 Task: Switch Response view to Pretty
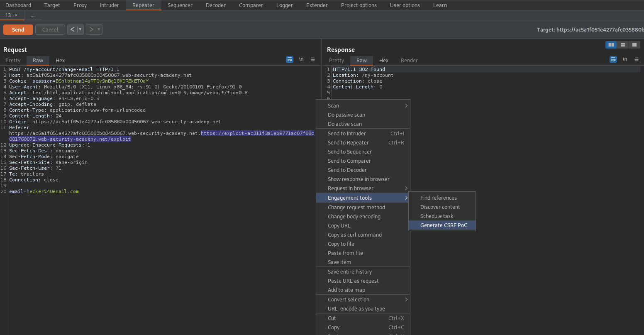[x=337, y=60]
